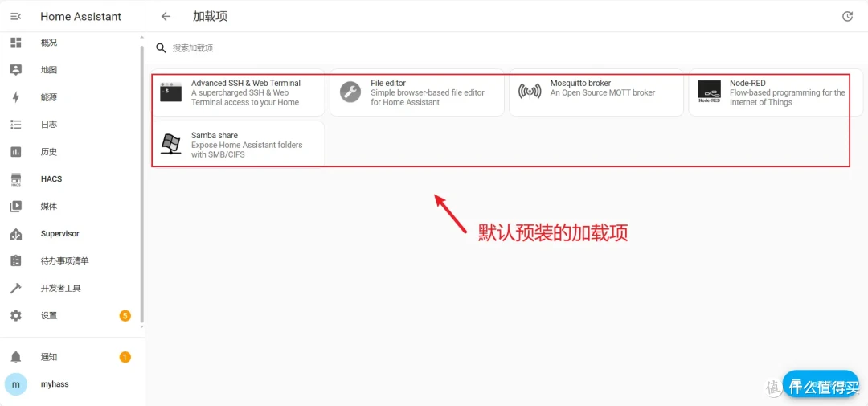
Task: Open Advanced SSH & Web Terminal add-on title
Action: click(x=246, y=83)
